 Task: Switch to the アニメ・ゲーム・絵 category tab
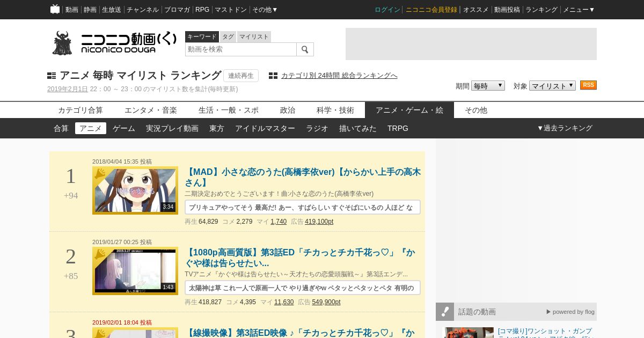[409, 110]
